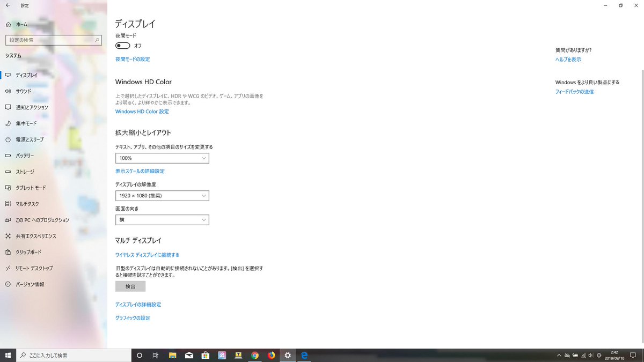Viewport: 644px width, 362px height.
Task: Open Microsoft Edge from the taskbar
Action: click(304, 355)
